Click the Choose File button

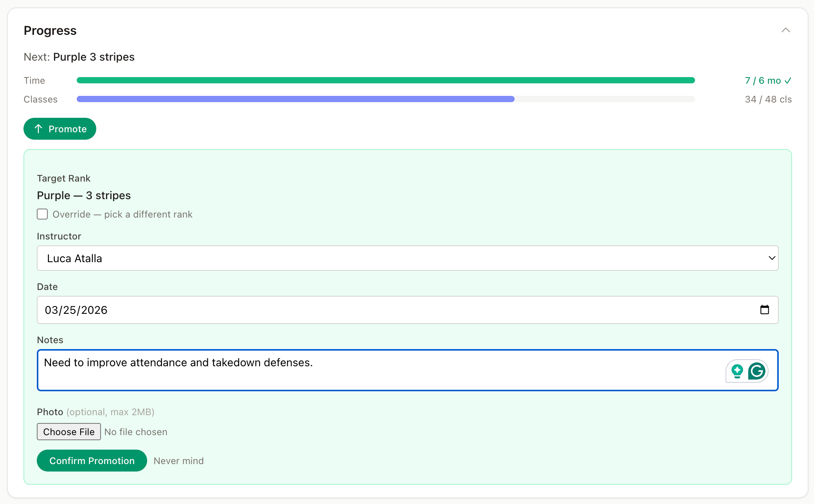69,432
